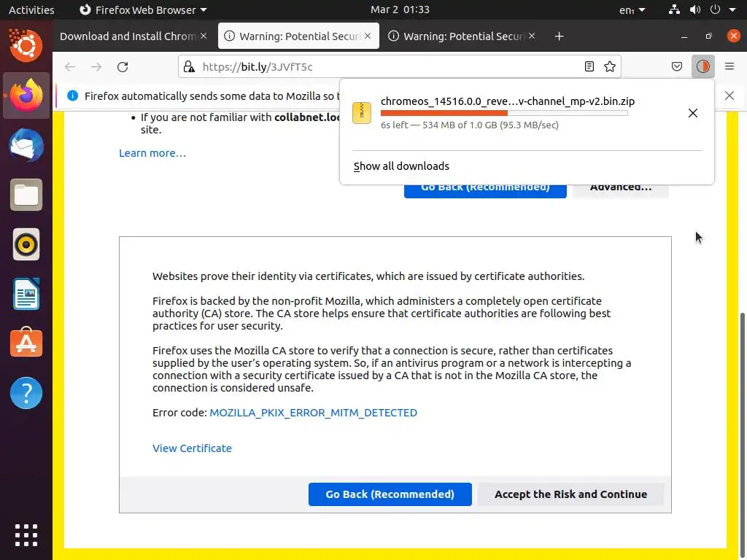This screenshot has width=747, height=560.
Task: Click the info icon in notification bar
Action: 72,96
